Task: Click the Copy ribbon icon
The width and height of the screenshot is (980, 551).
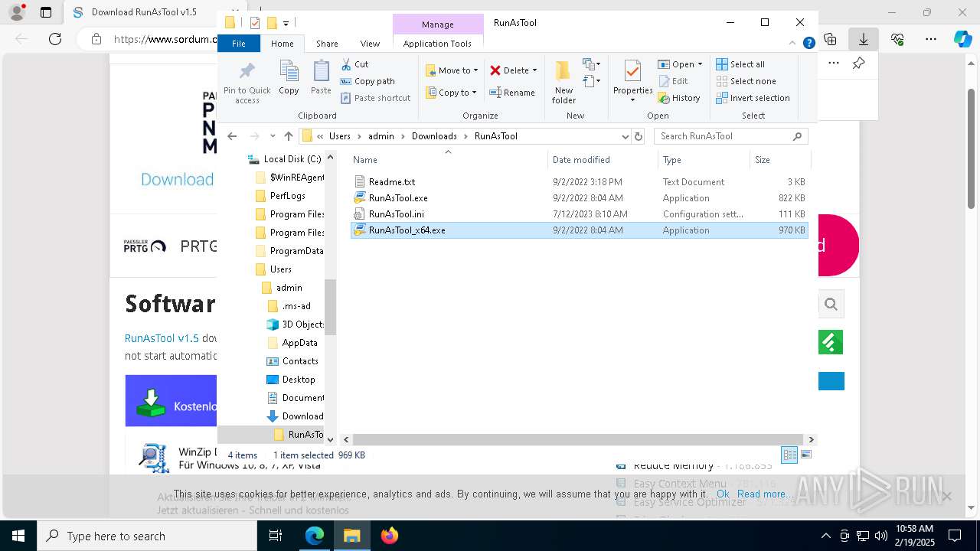Action: pyautogui.click(x=289, y=78)
